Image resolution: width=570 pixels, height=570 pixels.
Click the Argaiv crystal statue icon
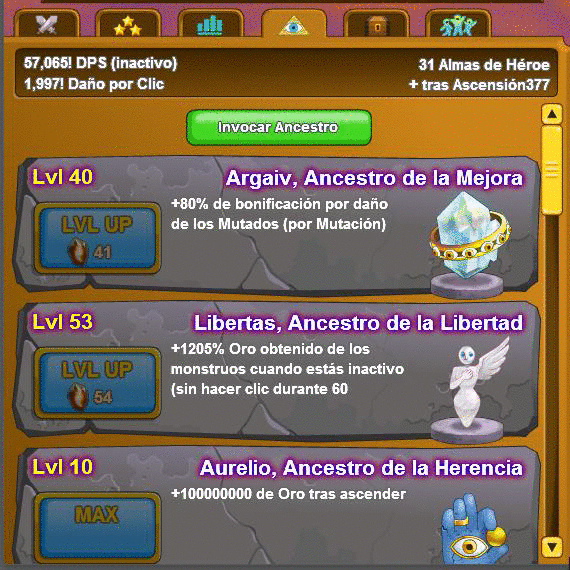coord(469,245)
